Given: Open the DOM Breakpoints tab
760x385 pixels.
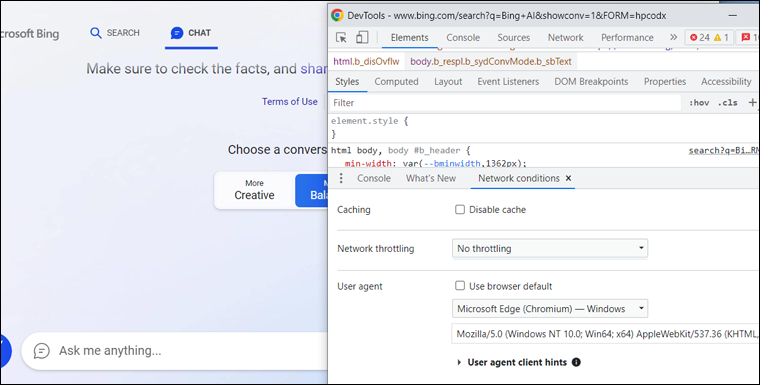Looking at the screenshot, I should pyautogui.click(x=591, y=81).
